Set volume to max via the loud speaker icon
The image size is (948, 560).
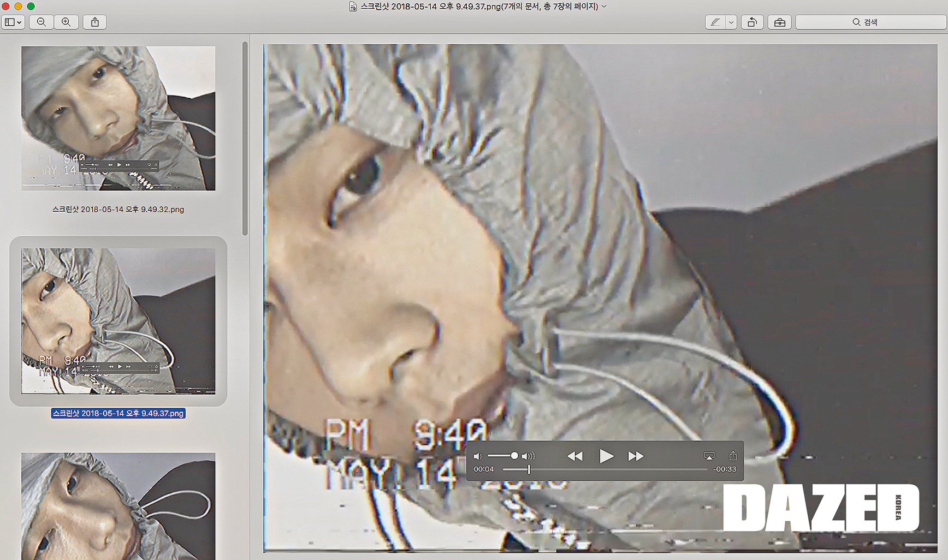click(528, 456)
